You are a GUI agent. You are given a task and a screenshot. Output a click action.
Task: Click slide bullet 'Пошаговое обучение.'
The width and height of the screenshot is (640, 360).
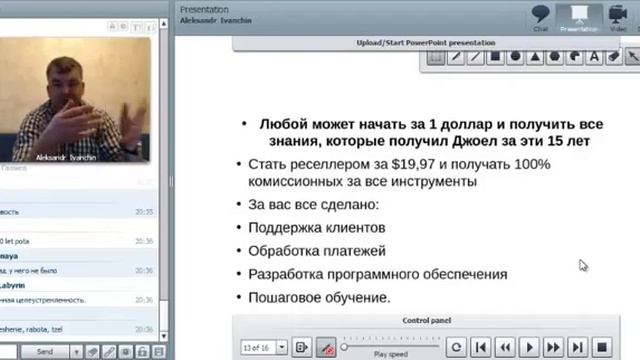(x=319, y=298)
